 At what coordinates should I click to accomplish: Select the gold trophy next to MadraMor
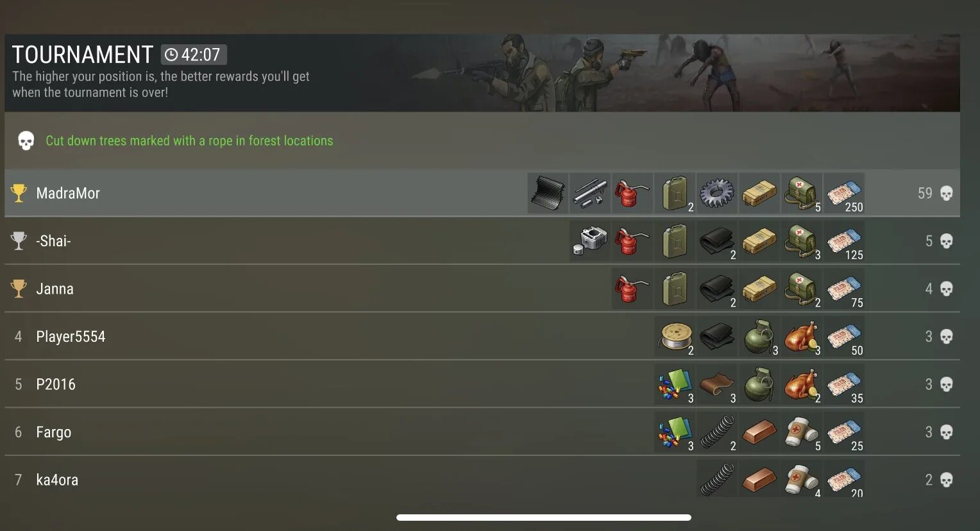(19, 193)
